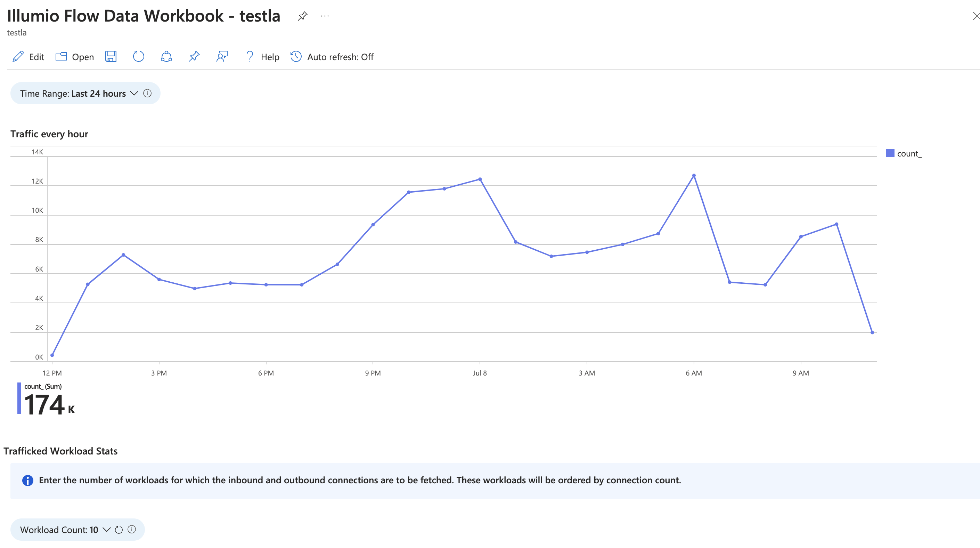Click the count_ legend label
Viewport: 980px width, 548px height.
[909, 153]
